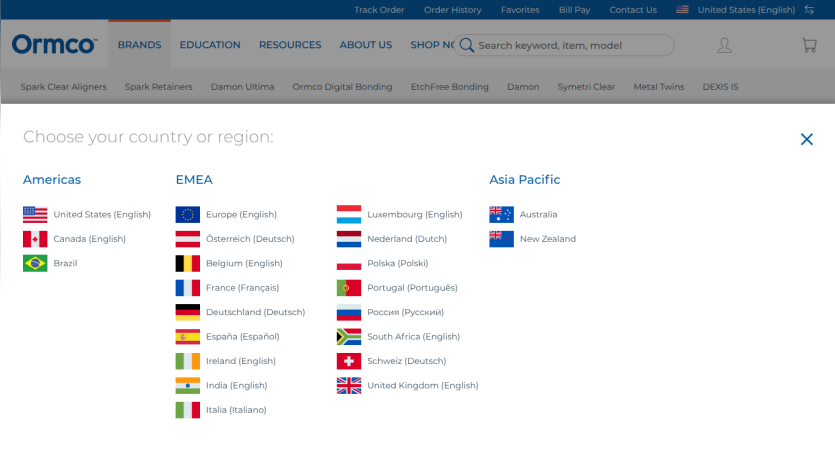Click the Canada flag icon
This screenshot has height=469, width=835.
point(35,239)
